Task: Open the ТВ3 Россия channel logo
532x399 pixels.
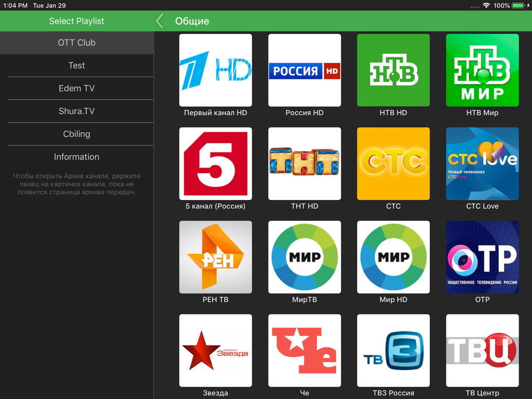Action: [x=393, y=351]
